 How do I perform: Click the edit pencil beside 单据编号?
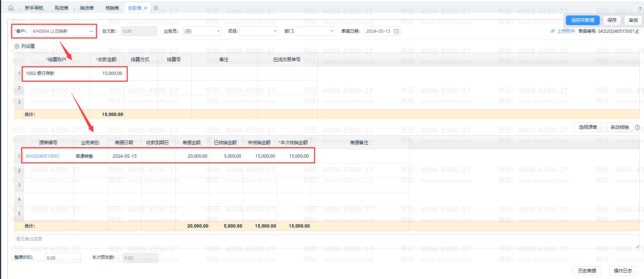(x=637, y=31)
